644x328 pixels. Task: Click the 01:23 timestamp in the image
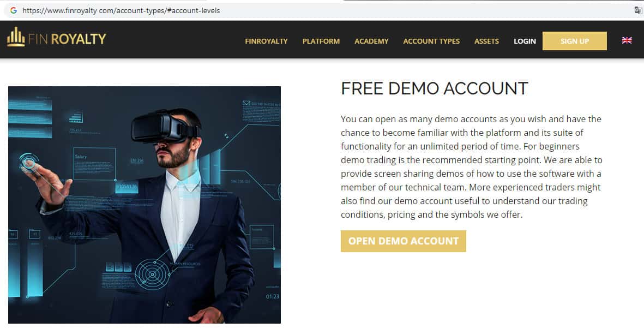tap(272, 296)
